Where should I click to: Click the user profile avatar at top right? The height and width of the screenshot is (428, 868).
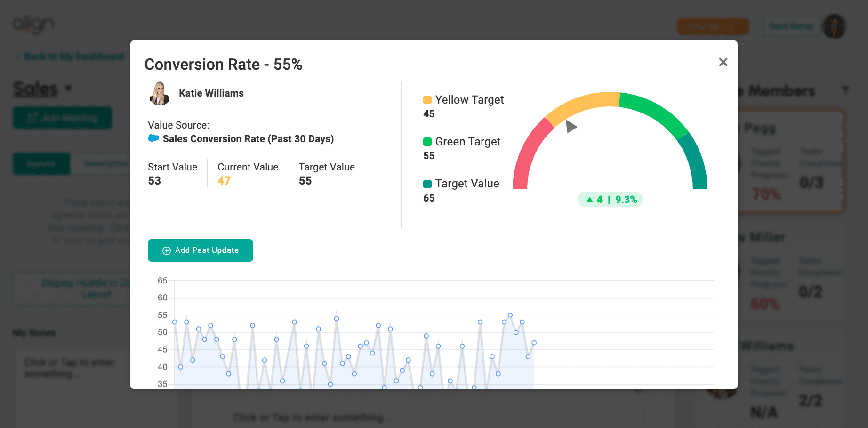834,26
